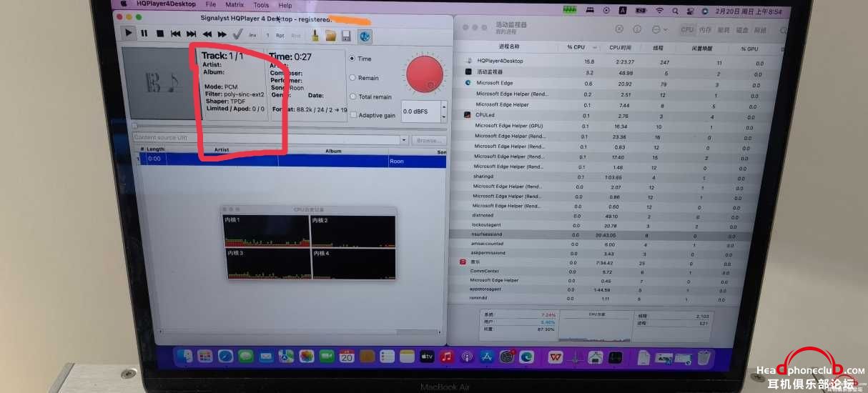Stop playback in HQPlayer

point(159,34)
